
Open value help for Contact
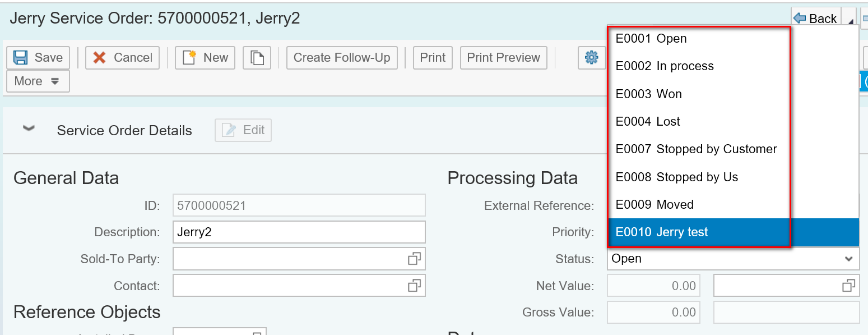[x=414, y=286]
